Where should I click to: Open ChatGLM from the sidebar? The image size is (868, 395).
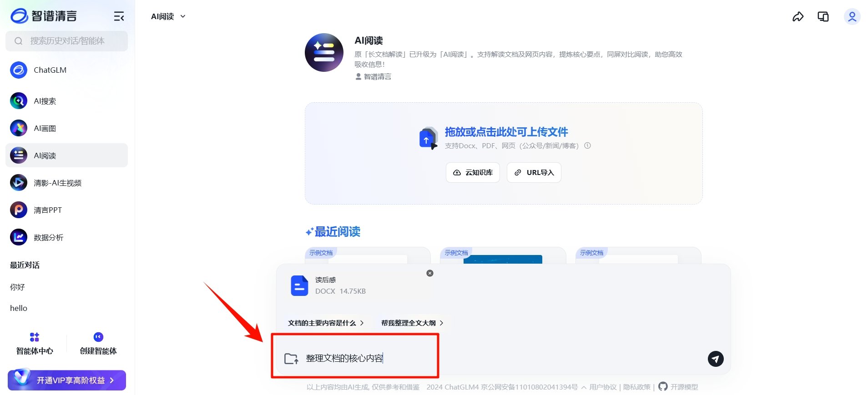pos(66,70)
